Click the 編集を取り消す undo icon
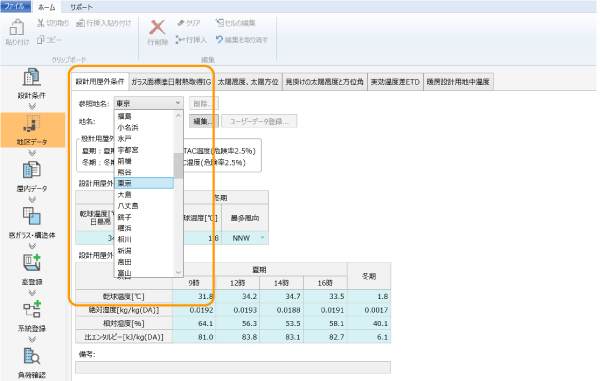600x381 pixels. [x=219, y=39]
